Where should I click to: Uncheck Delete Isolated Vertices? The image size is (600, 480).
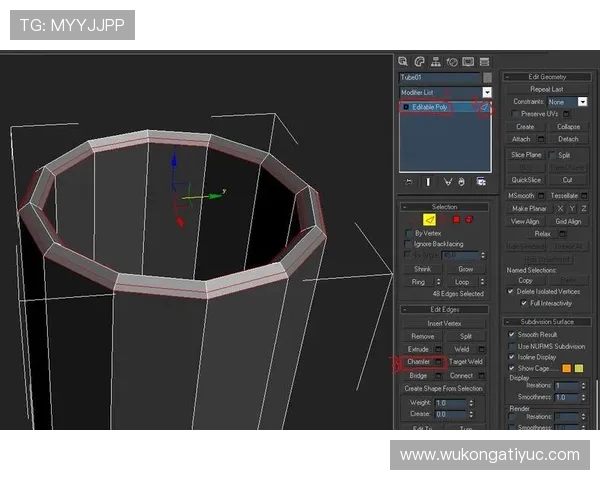(x=510, y=291)
